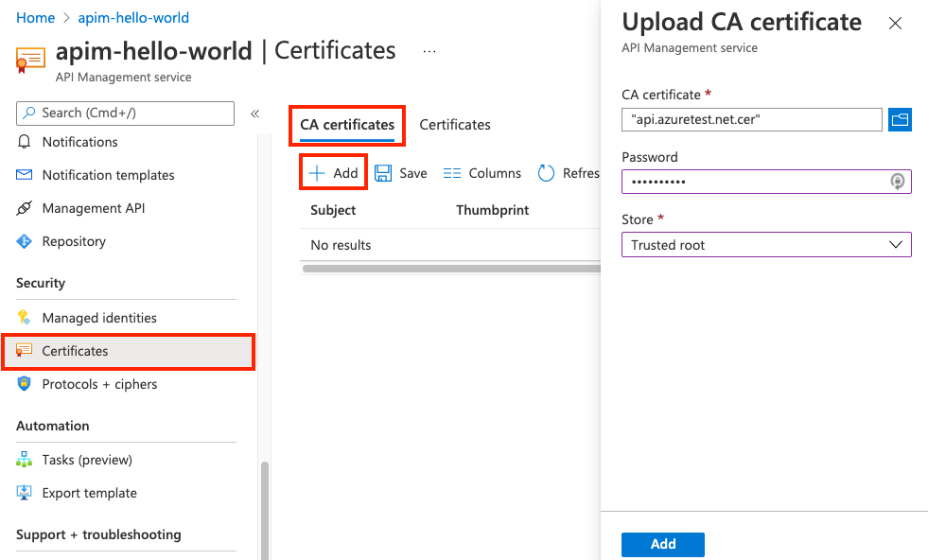This screenshot has width=928, height=560.
Task: Click the blue Add button
Action: click(x=662, y=544)
